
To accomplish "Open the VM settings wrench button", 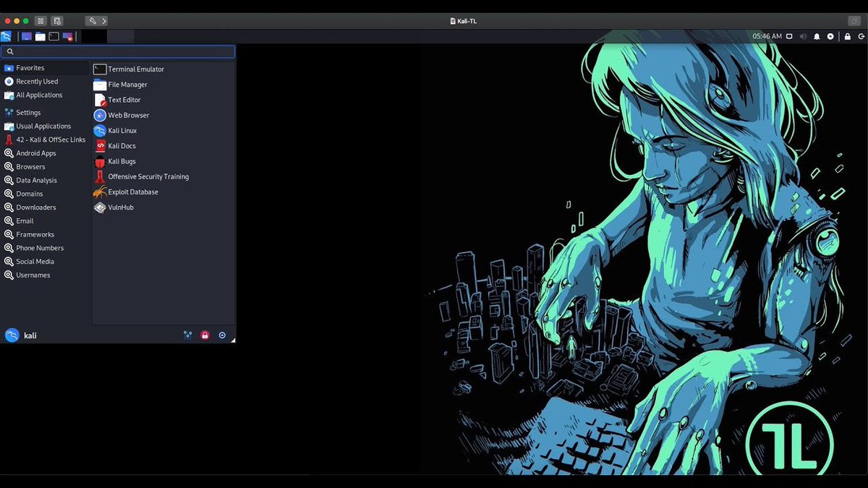I will [x=92, y=21].
